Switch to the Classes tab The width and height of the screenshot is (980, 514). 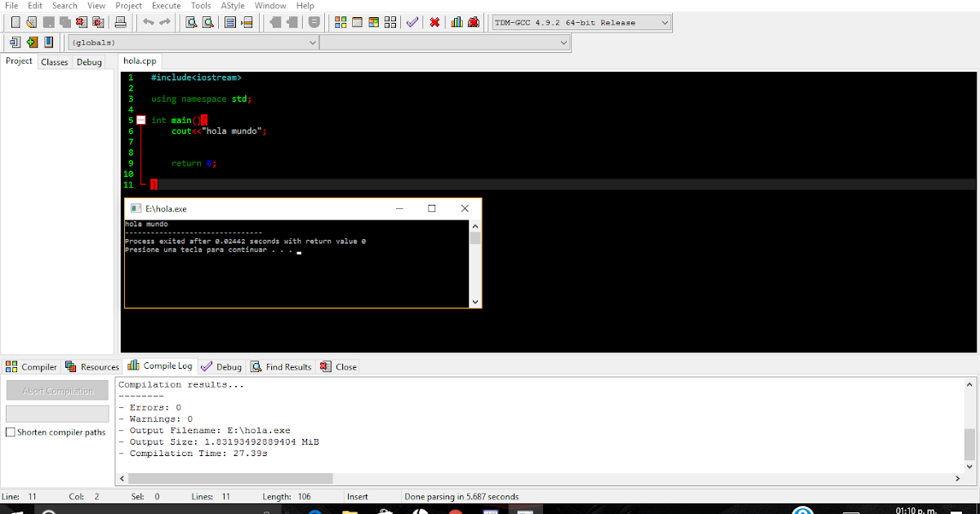click(54, 61)
